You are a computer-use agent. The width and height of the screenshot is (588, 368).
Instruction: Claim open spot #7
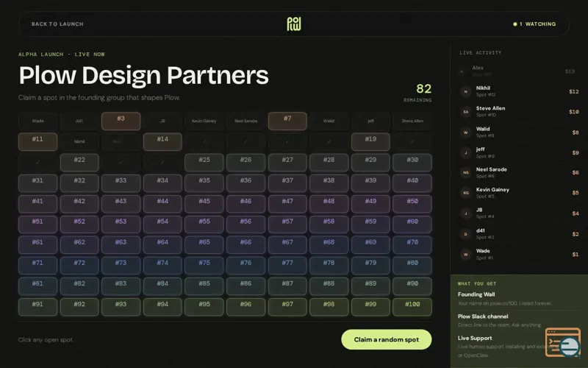287,121
